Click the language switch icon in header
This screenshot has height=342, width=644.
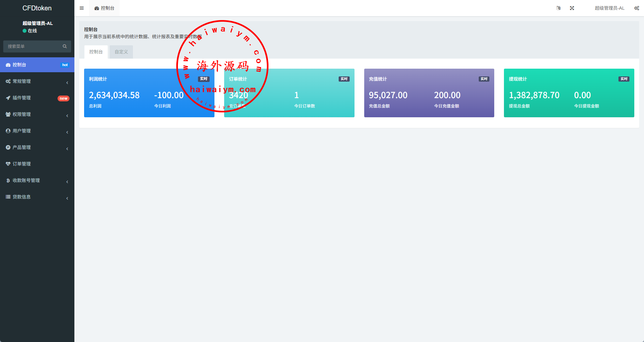point(558,8)
